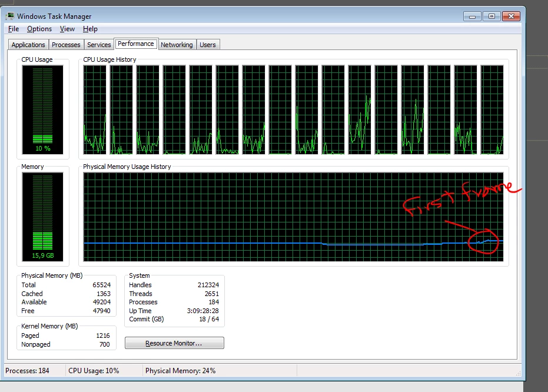Maximize the Task Manager window
Image resolution: width=548 pixels, height=392 pixels.
[491, 16]
